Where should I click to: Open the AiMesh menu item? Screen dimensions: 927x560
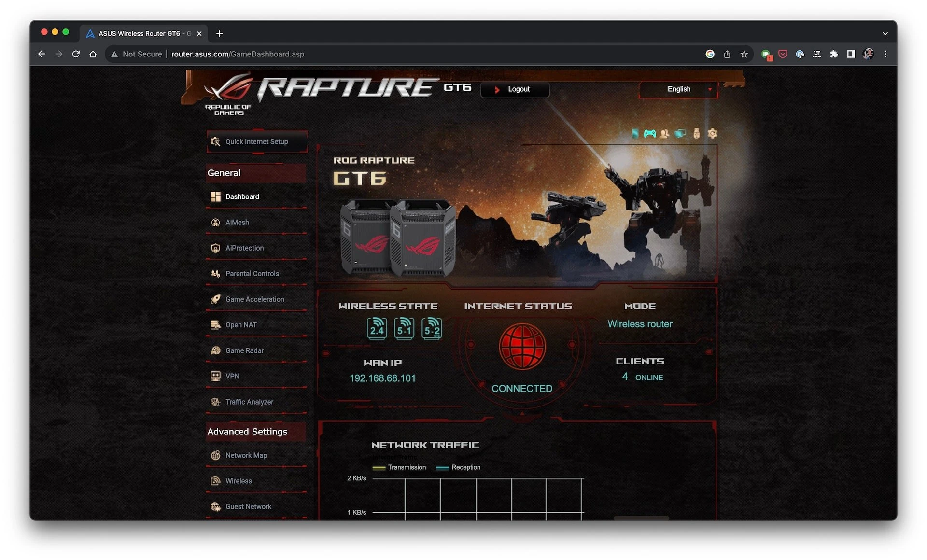pos(256,223)
